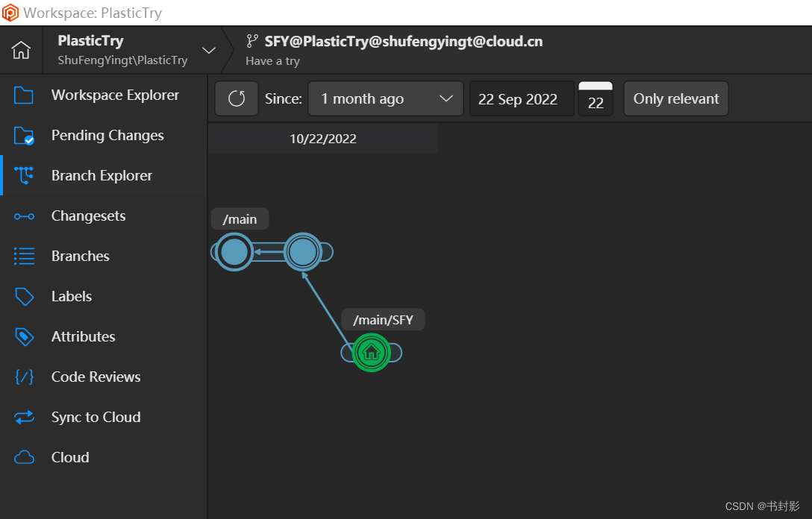Click the Changesets icon
Image resolution: width=812 pixels, height=519 pixels.
pos(24,216)
